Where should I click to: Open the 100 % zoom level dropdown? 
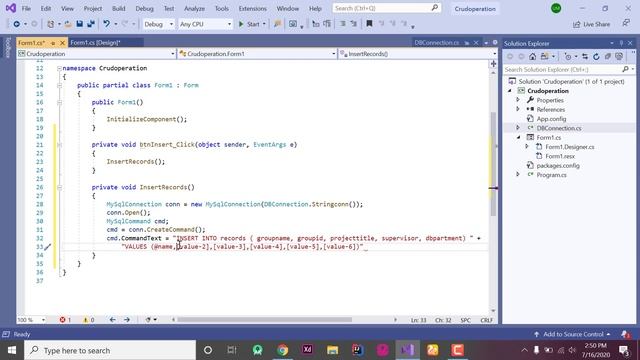[x=31, y=320]
